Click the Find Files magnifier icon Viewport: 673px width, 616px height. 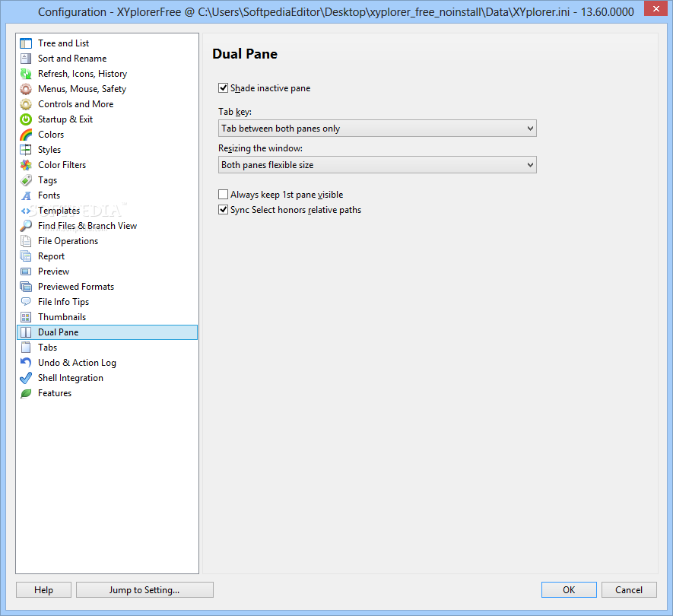click(x=26, y=226)
